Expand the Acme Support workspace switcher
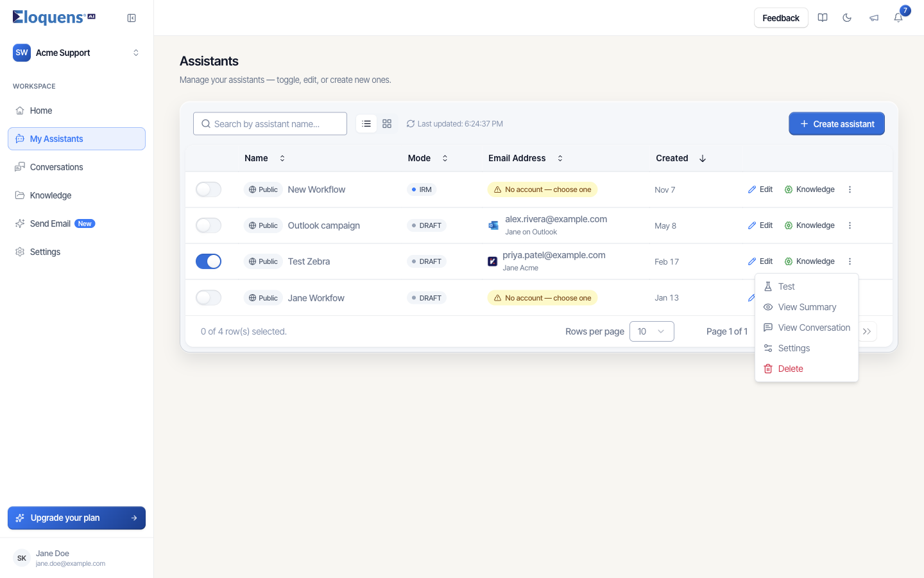Viewport: 924px width, 578px height. [76, 53]
